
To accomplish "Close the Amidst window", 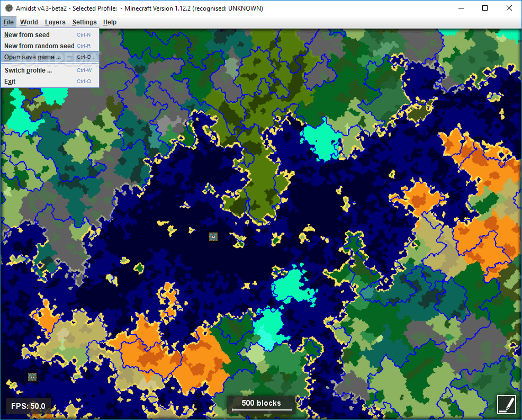I will 509,8.
